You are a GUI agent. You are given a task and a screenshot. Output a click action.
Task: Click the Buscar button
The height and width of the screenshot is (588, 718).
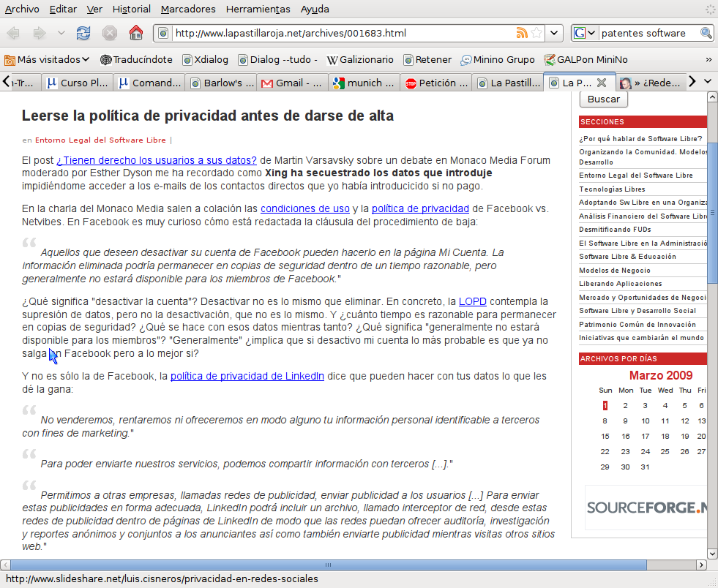[x=604, y=99]
